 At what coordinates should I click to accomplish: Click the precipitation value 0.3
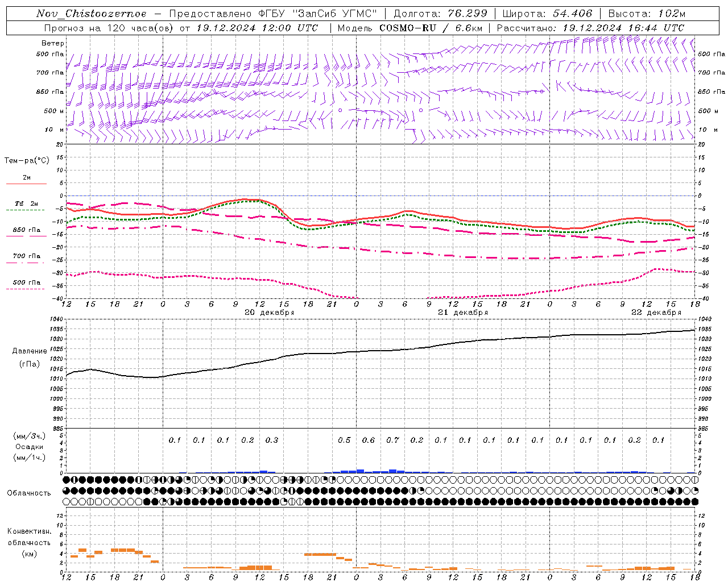(272, 440)
